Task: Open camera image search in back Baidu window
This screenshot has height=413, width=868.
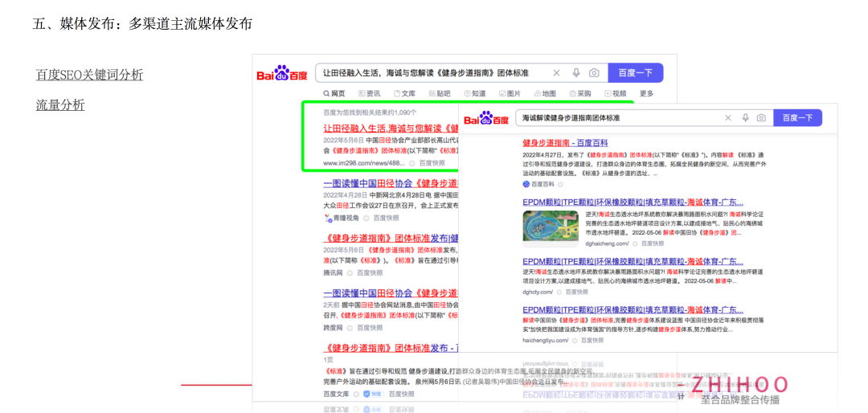Action: pos(594,73)
